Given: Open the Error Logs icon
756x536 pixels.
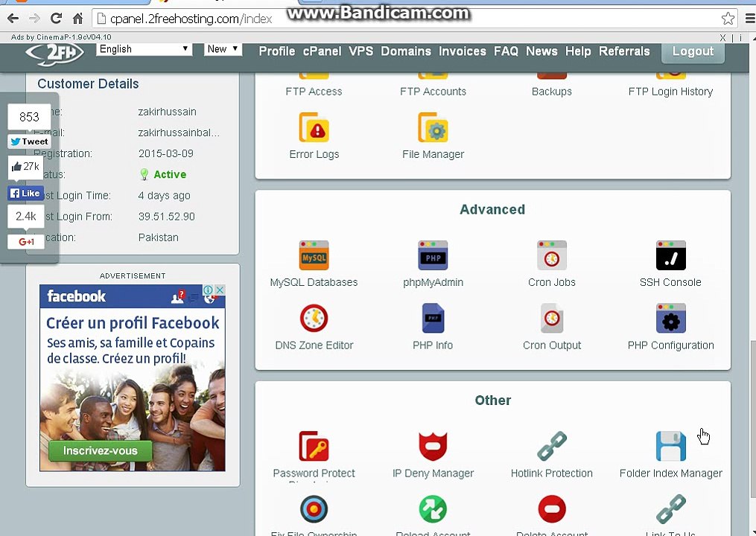Looking at the screenshot, I should [x=314, y=128].
